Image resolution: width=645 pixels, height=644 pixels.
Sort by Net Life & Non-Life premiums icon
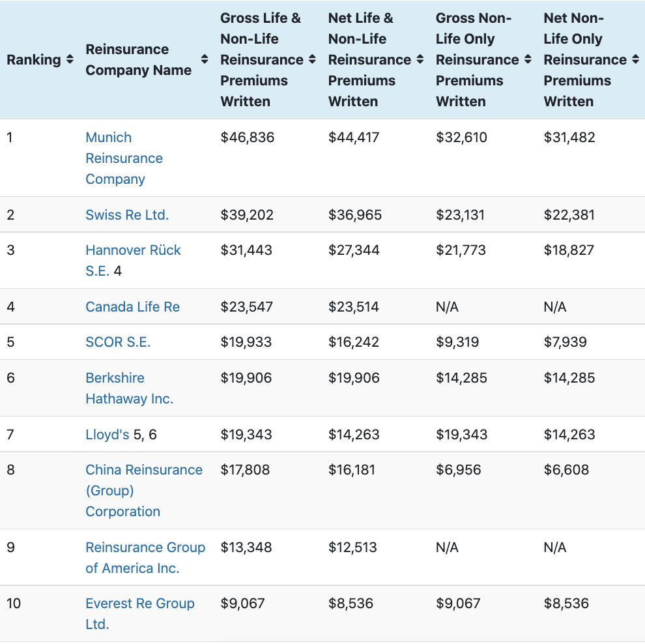tap(420, 60)
